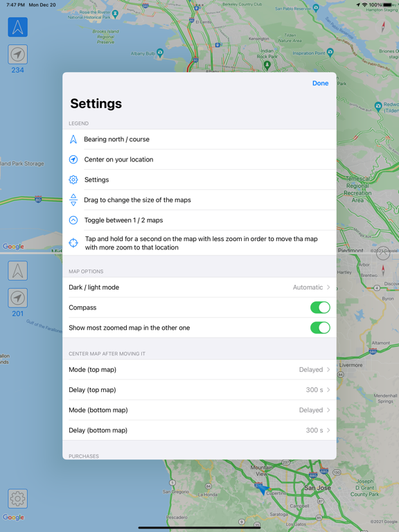The width and height of the screenshot is (399, 532).
Task: Tap the Toggle between 1 / 2 maps legend icon
Action: click(x=73, y=220)
